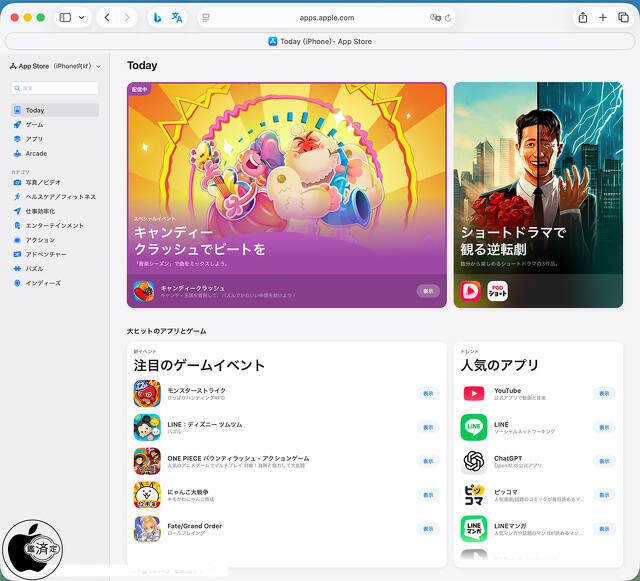The width and height of the screenshot is (640, 581).
Task: Open the ChatGPT app icon
Action: (x=474, y=461)
